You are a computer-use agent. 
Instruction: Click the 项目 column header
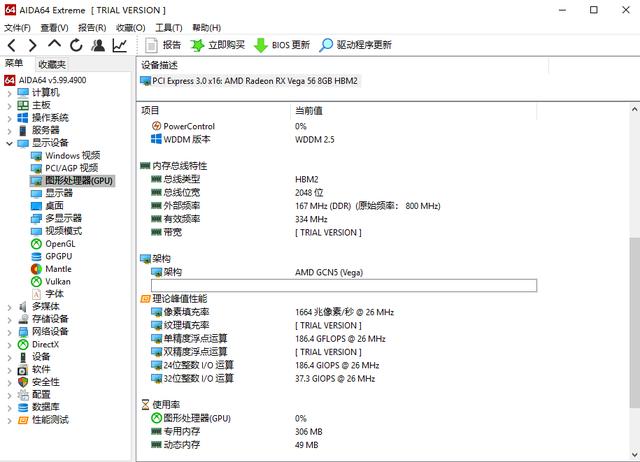coord(214,111)
